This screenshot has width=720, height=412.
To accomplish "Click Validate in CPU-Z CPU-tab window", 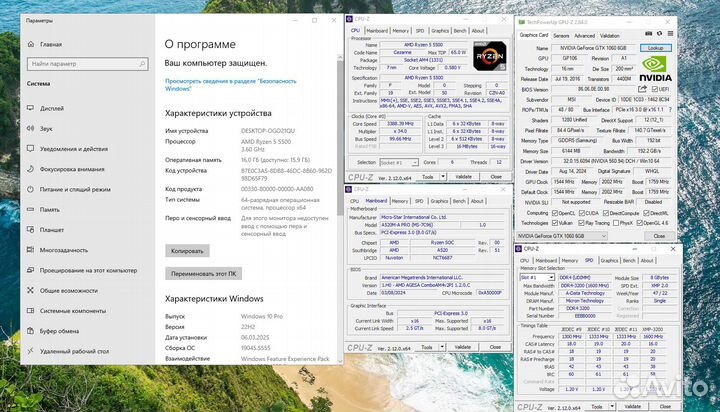I will coord(463,177).
